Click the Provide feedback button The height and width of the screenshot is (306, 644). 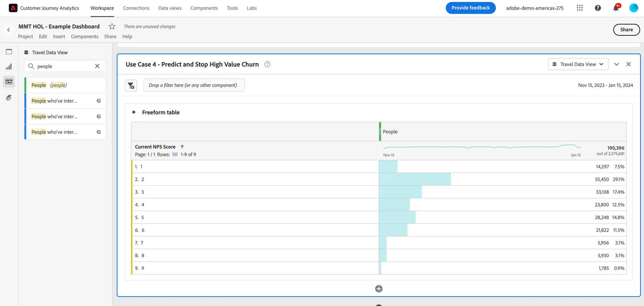tap(470, 8)
